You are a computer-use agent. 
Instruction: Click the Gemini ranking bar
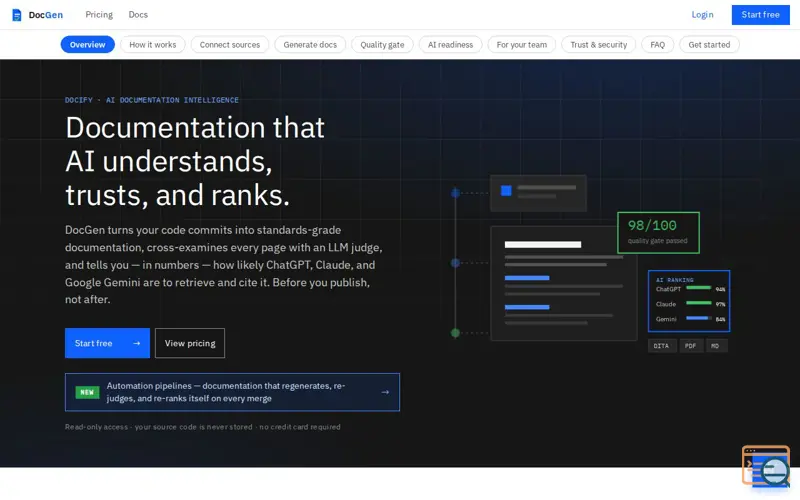(x=698, y=318)
